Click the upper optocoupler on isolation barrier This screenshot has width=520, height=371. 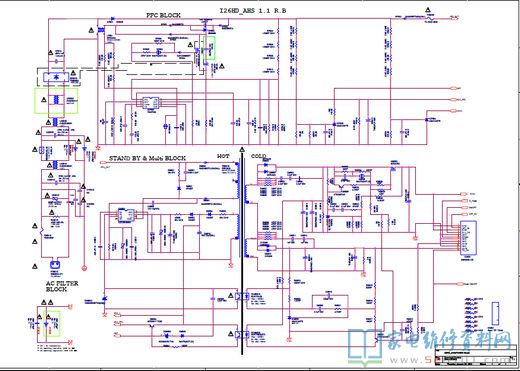pyautogui.click(x=242, y=296)
